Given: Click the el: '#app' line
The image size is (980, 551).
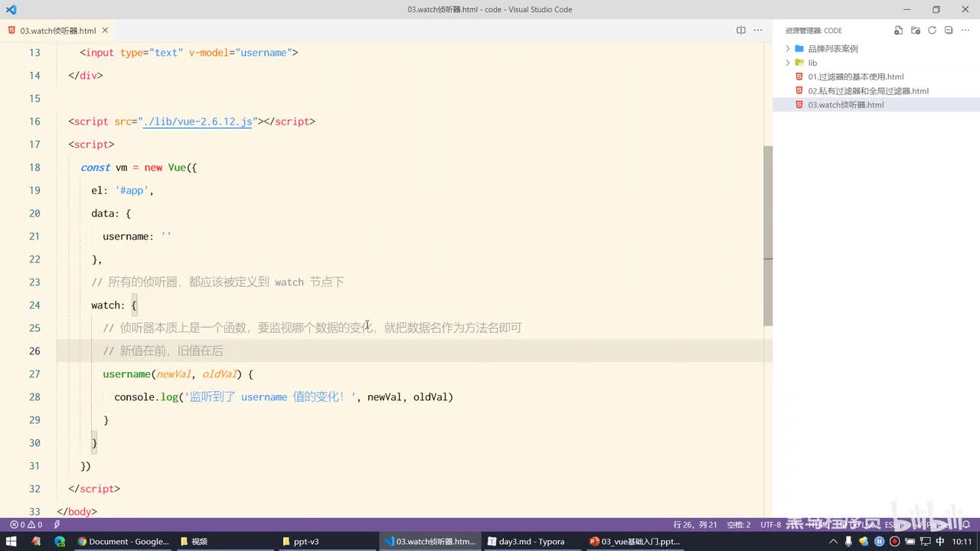Looking at the screenshot, I should (x=122, y=190).
